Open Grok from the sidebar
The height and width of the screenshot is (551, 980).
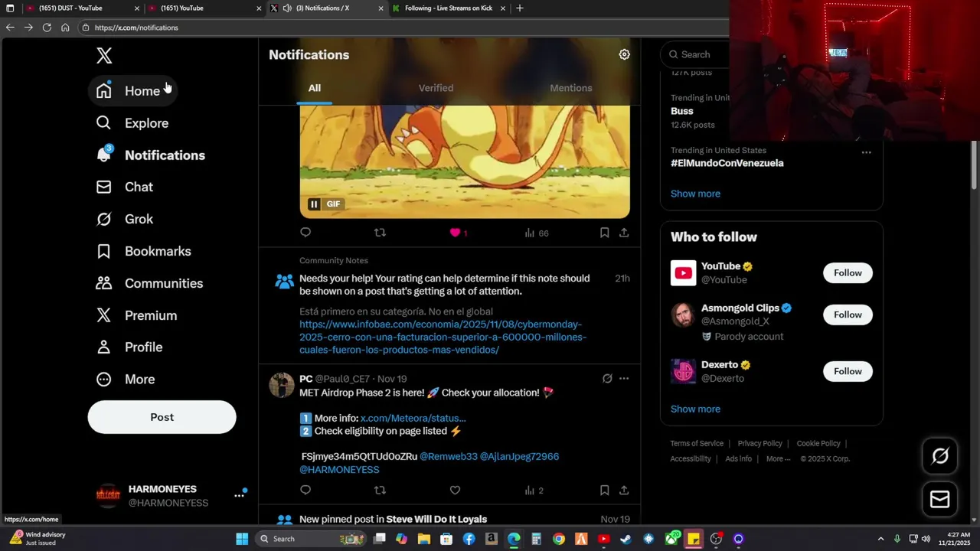tap(125, 219)
